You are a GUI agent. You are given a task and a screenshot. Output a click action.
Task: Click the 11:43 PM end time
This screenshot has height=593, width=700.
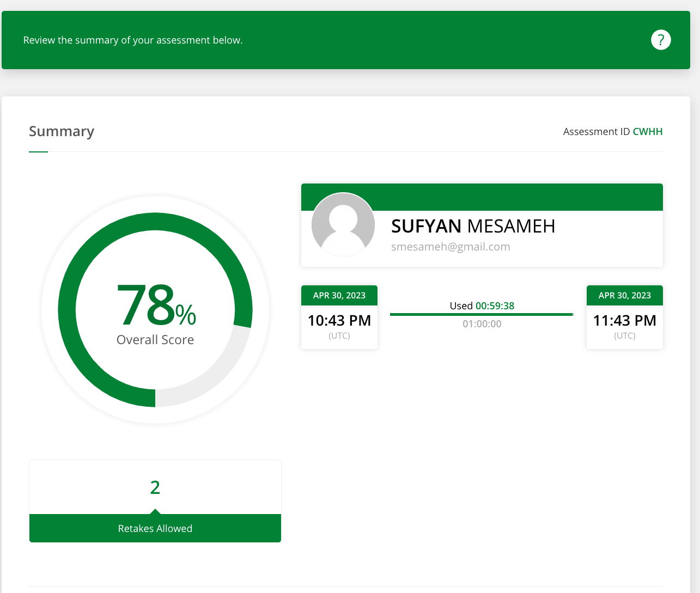624,321
